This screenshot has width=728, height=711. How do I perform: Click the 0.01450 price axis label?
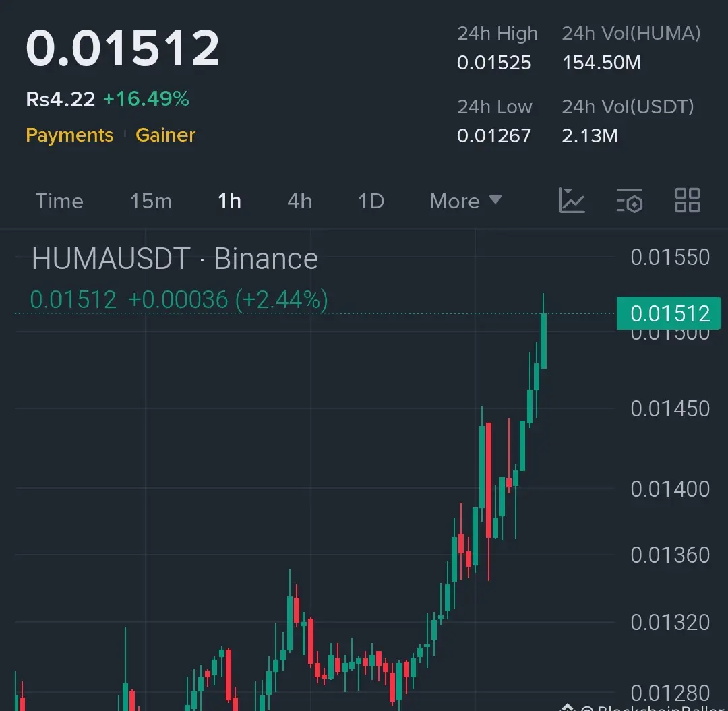point(670,409)
